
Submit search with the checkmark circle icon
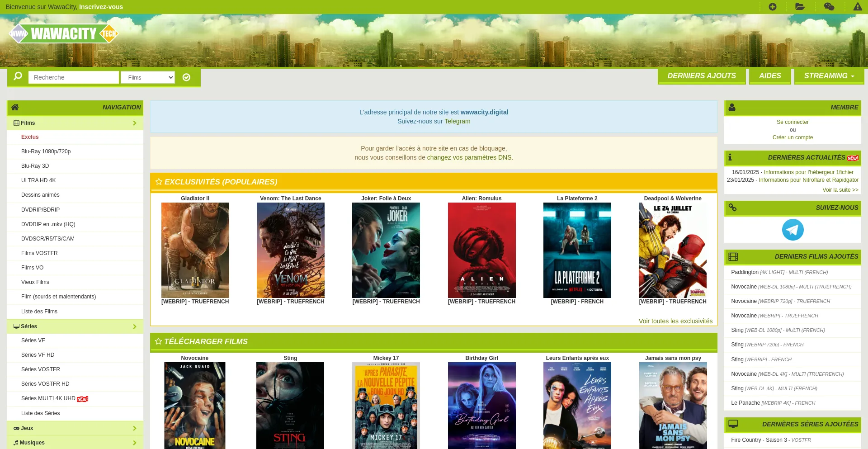[x=186, y=77]
